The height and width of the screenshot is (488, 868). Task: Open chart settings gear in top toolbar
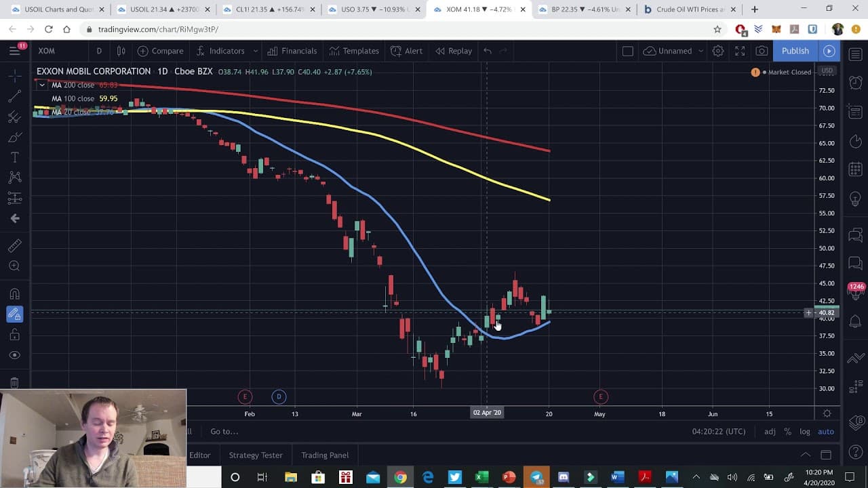(x=718, y=51)
